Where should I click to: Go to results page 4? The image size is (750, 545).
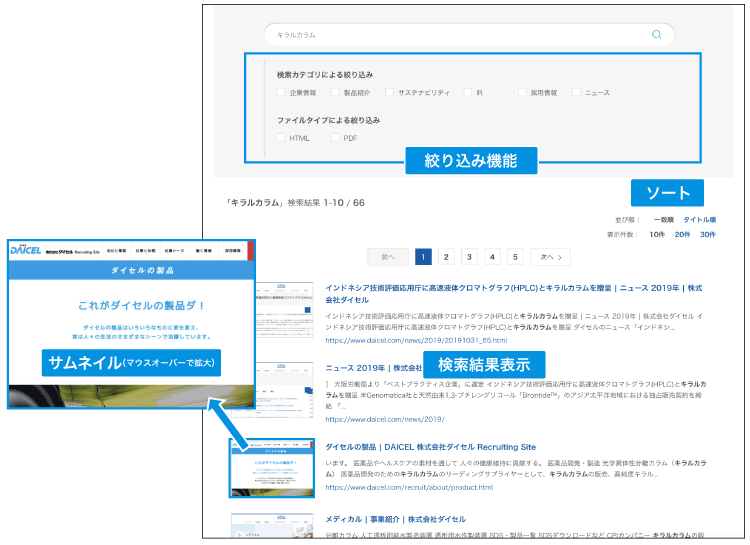click(x=492, y=257)
